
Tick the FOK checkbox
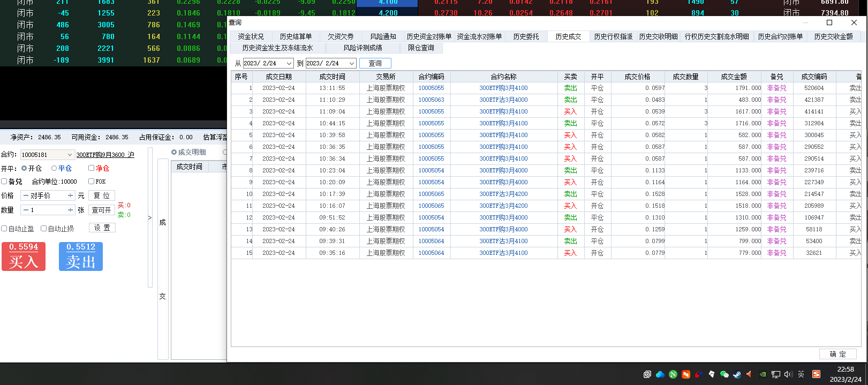pos(91,182)
